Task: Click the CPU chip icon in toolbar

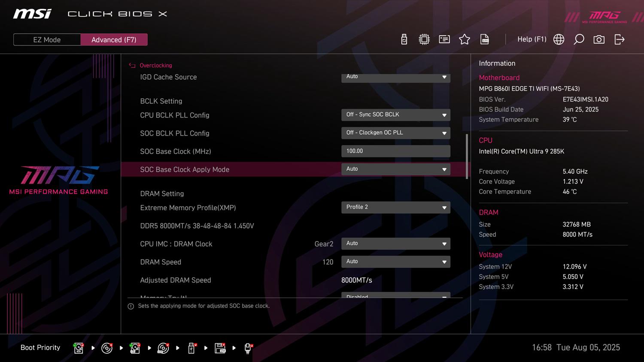Action: click(x=424, y=39)
